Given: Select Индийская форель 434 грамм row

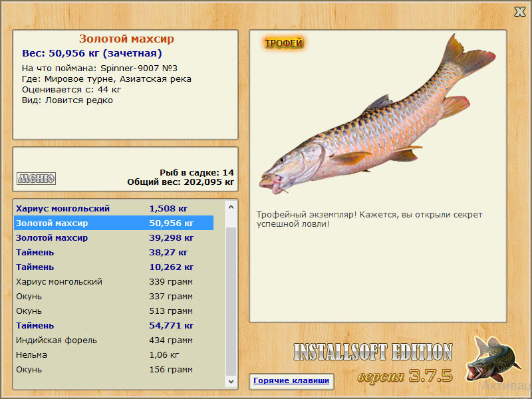Looking at the screenshot, I should 114,340.
